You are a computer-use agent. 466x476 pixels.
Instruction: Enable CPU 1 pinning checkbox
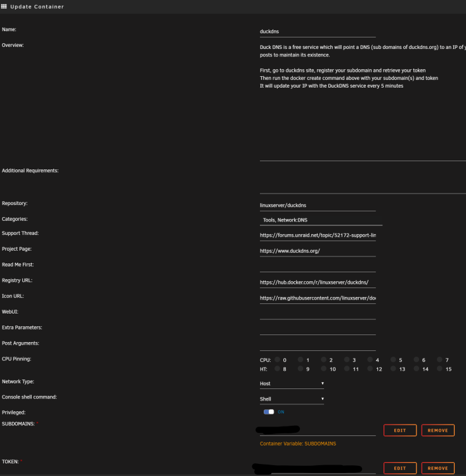point(300,359)
